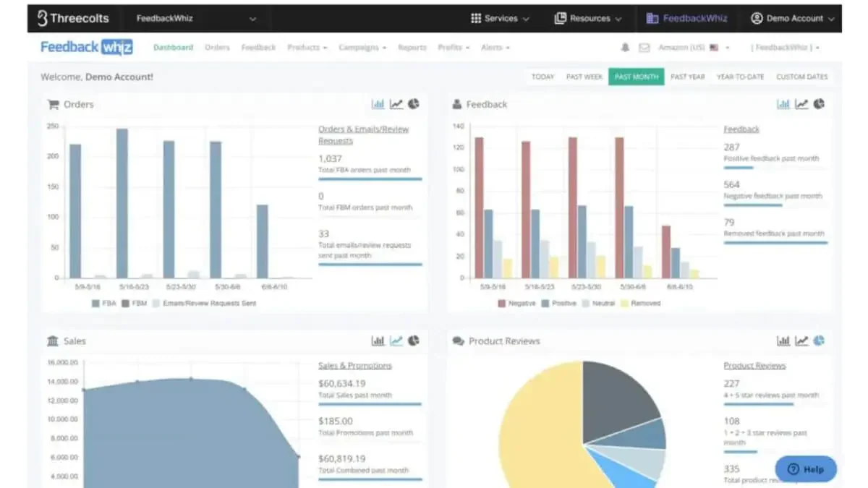Image resolution: width=868 pixels, height=488 pixels.
Task: Switch Feedback panel to pie chart
Action: 819,104
